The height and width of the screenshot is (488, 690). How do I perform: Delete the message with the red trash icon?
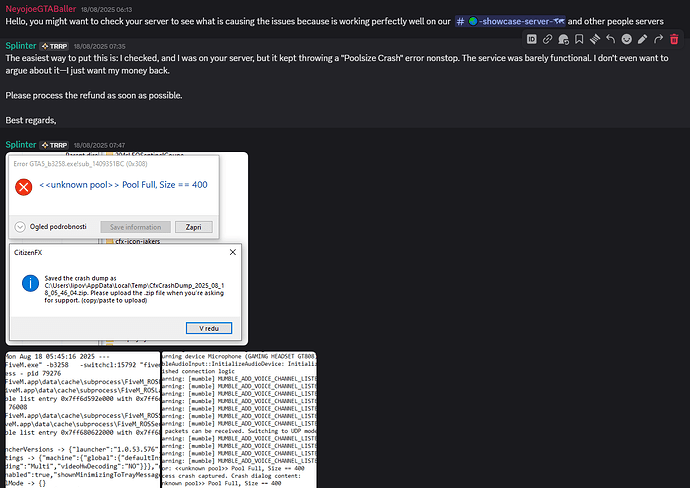point(674,39)
